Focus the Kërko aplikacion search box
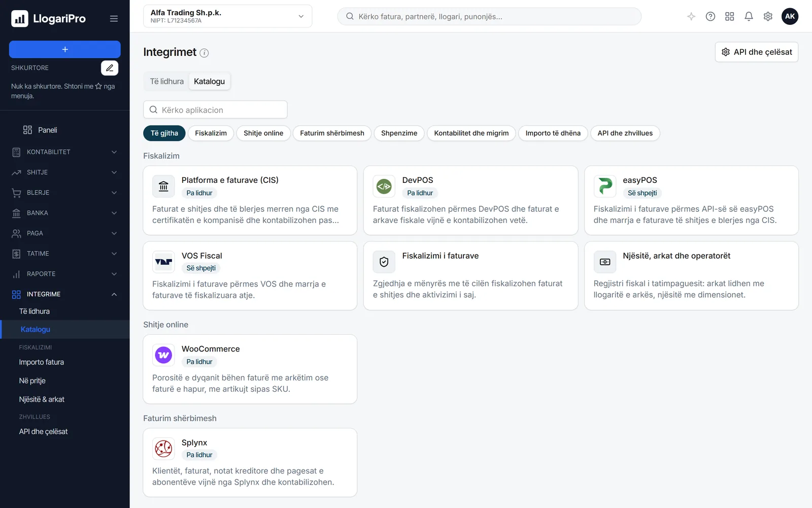 click(215, 110)
